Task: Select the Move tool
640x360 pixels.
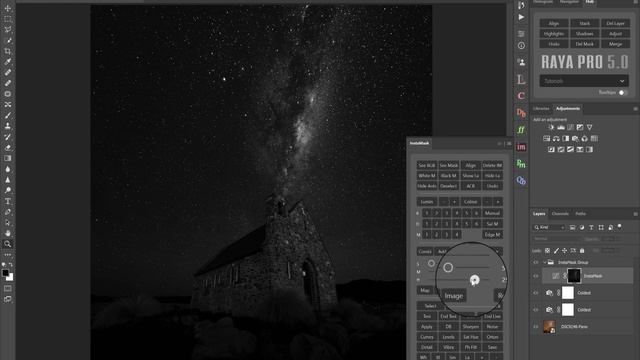Action: pos(8,8)
